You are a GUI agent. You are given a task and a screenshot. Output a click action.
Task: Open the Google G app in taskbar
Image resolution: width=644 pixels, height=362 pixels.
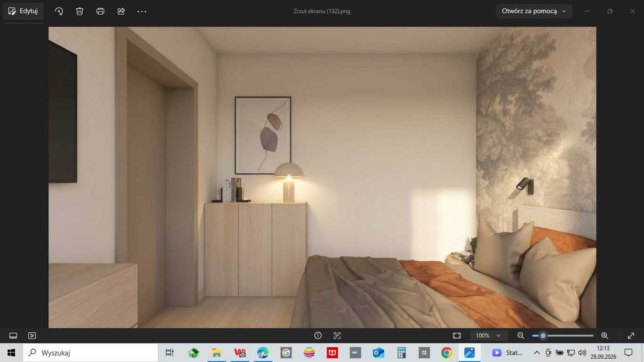[x=286, y=352]
